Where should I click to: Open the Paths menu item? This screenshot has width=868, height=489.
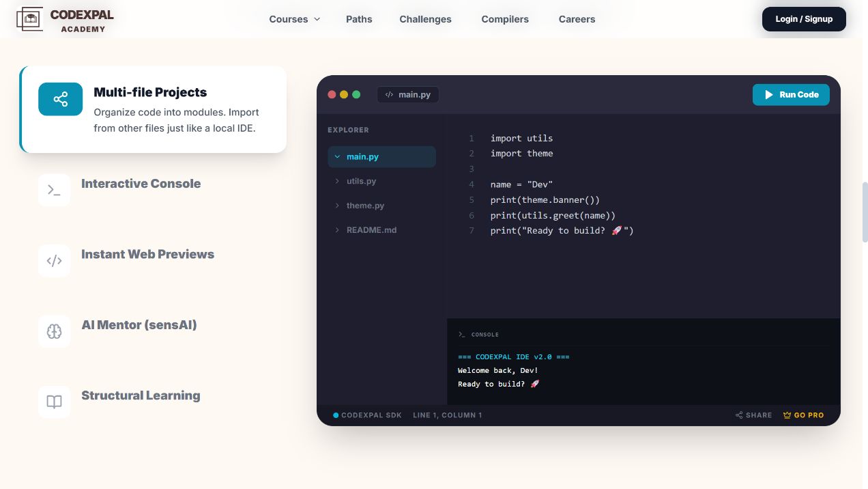click(x=359, y=19)
